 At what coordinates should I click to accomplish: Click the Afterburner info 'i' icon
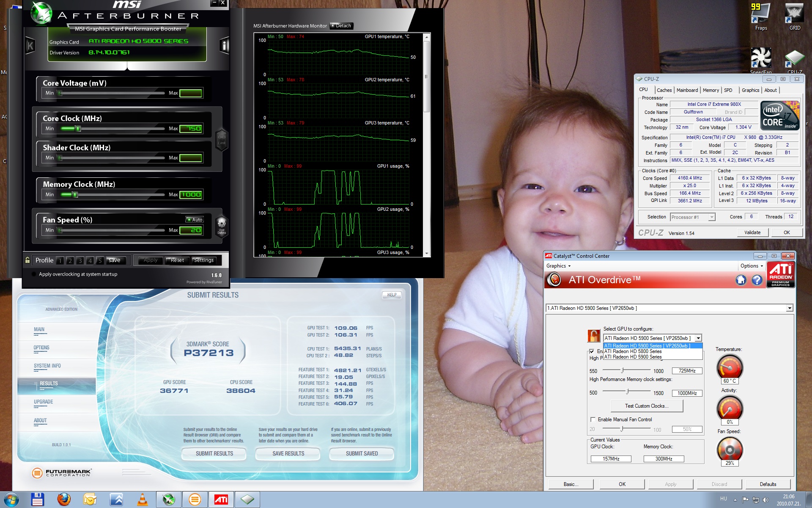pyautogui.click(x=225, y=45)
